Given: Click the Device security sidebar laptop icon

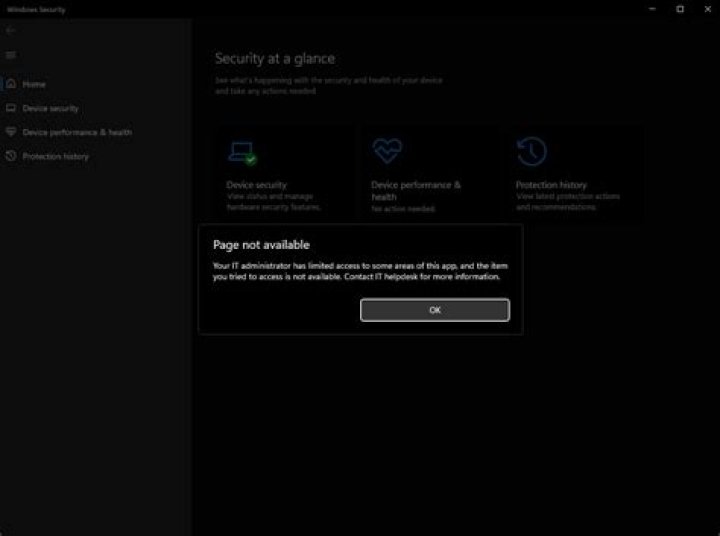Looking at the screenshot, I should tap(11, 108).
